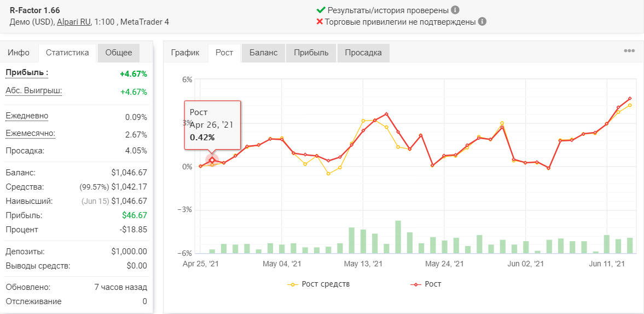Image resolution: width=644 pixels, height=314 pixels.
Task: Open the Alpari RU broker link
Action: [x=74, y=22]
